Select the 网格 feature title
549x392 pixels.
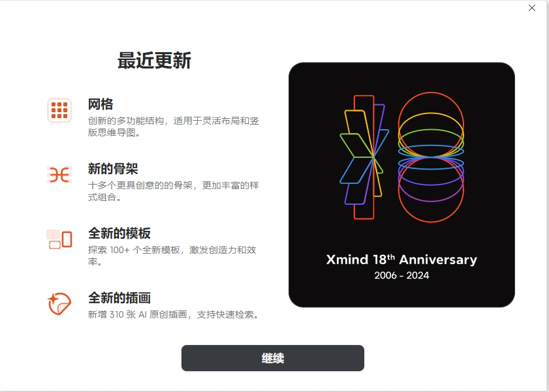tap(101, 104)
